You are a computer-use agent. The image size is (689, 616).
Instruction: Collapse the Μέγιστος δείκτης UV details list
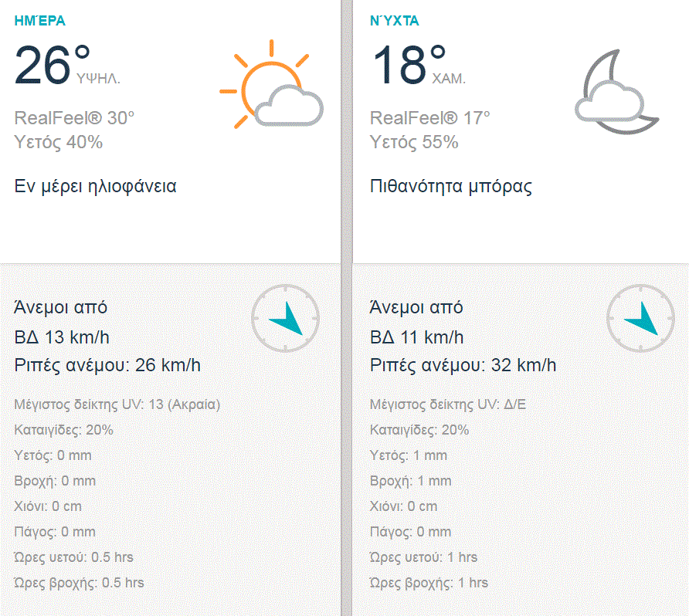117,403
